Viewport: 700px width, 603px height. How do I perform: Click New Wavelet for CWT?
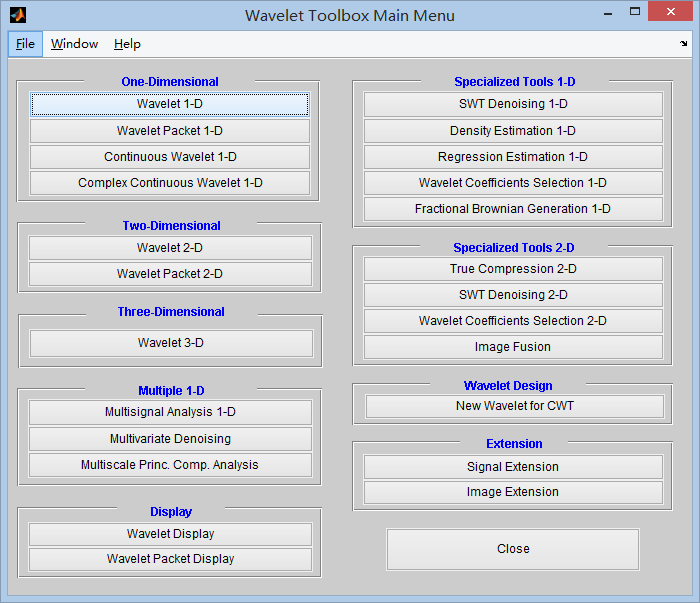pyautogui.click(x=515, y=406)
